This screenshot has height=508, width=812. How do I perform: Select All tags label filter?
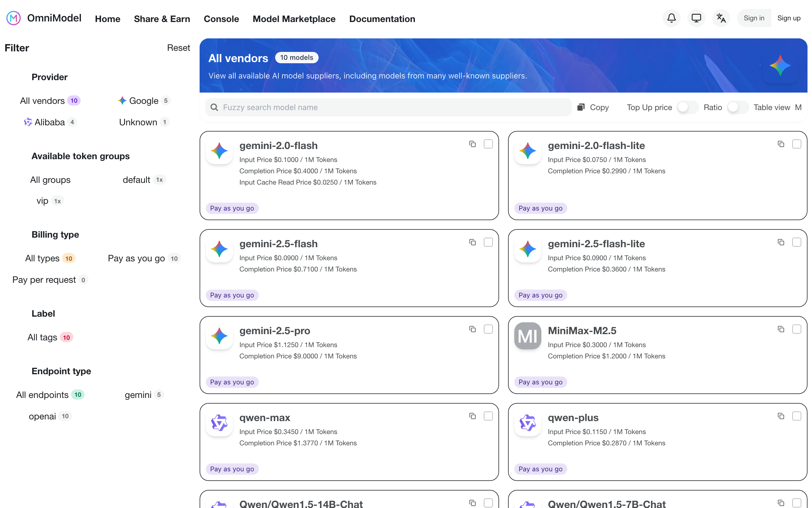click(x=50, y=337)
